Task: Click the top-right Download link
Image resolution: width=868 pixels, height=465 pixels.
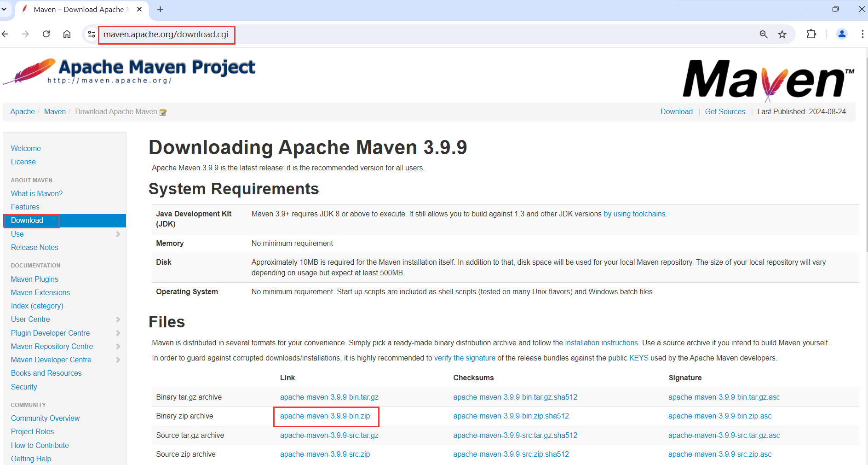Action: (676, 112)
